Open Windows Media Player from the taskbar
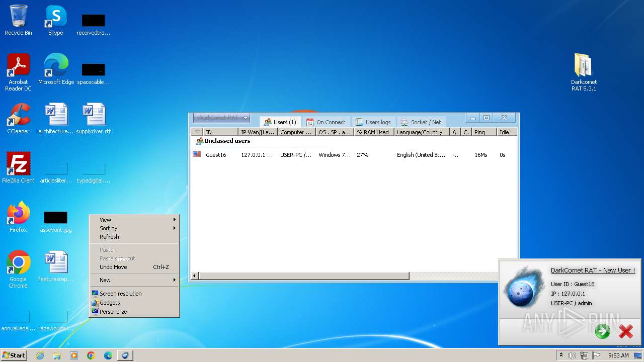Screen dimensions: 644x362 (x=74, y=355)
